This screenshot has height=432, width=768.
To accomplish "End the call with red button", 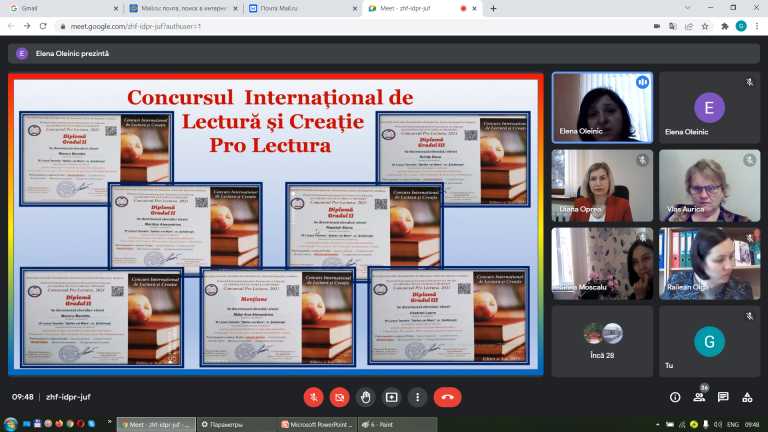I will [x=447, y=397].
